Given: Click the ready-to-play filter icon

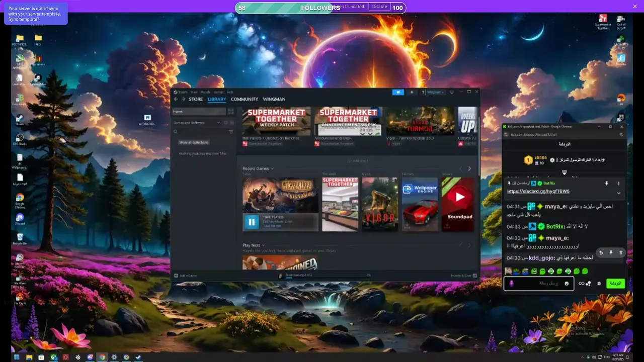Looking at the screenshot, I should point(232,123).
